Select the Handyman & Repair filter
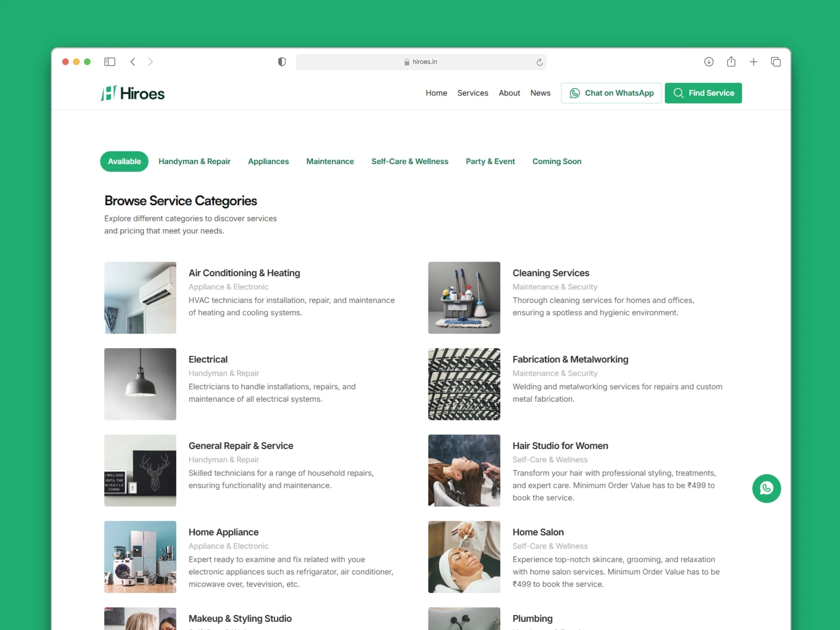The height and width of the screenshot is (630, 840). 194,161
